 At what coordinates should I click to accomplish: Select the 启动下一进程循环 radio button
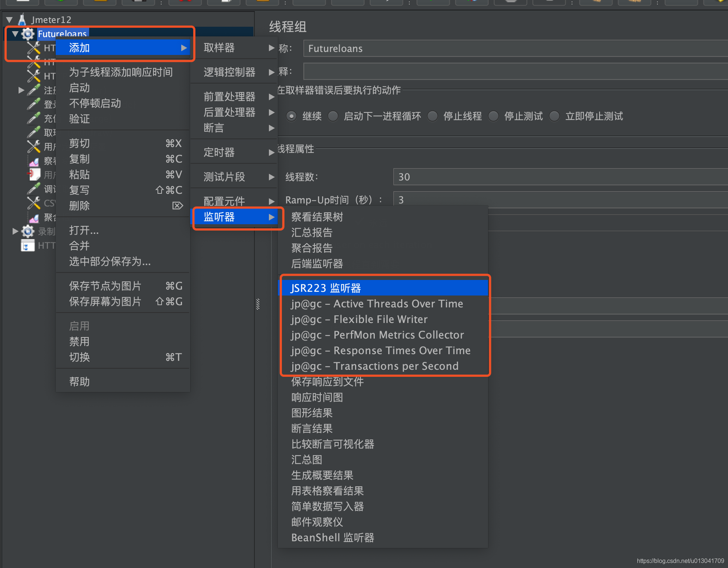coord(333,116)
